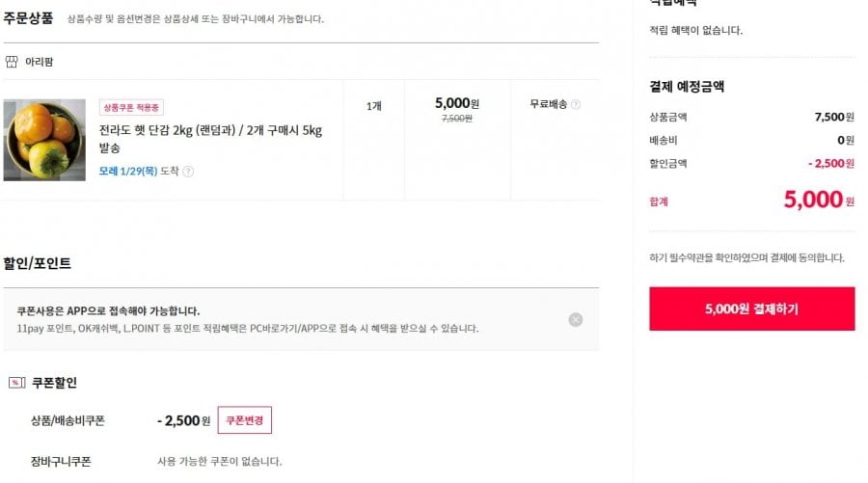Click the 쿠폰할인 percent coupon icon
This screenshot has height=483, width=868.
15,383
